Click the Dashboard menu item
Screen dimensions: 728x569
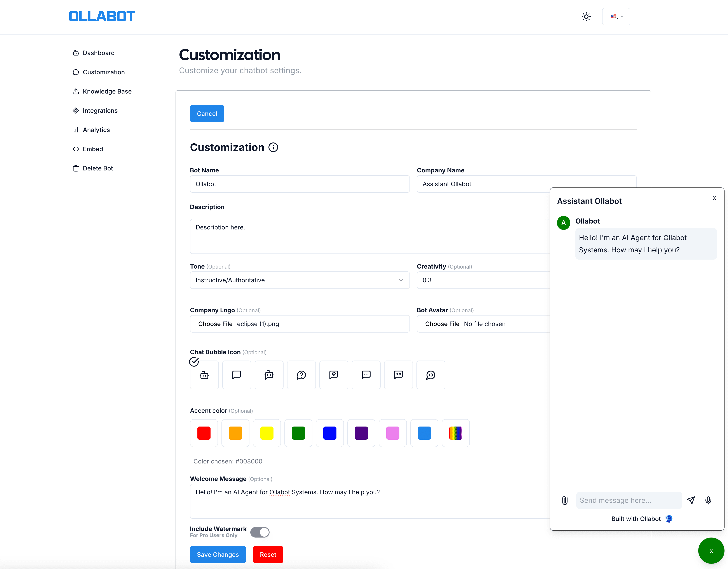coord(99,53)
